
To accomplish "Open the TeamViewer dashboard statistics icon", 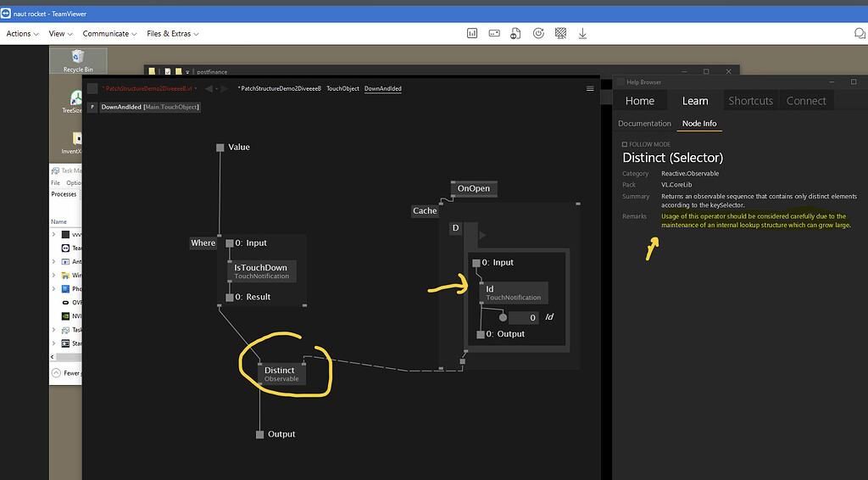I will click(472, 33).
